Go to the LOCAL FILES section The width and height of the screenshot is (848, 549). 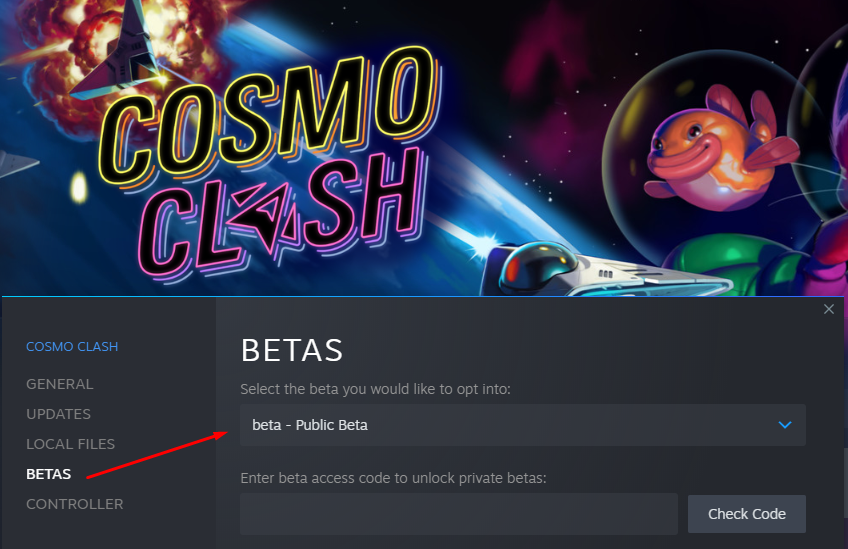70,444
